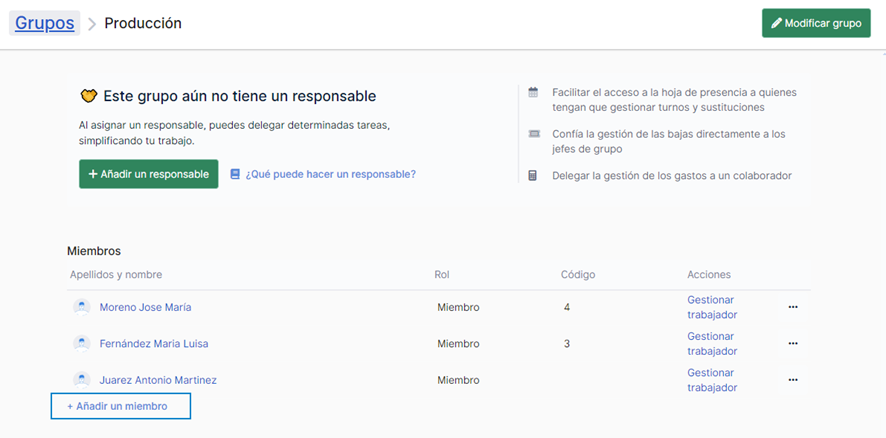Click calculator icon for gestión de gastos
The width and height of the screenshot is (886, 438).
(x=532, y=176)
